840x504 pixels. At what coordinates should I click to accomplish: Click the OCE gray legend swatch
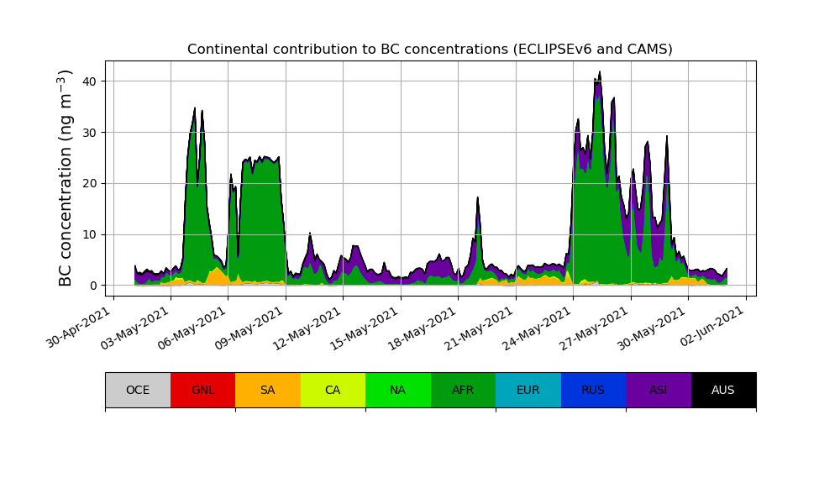[x=138, y=390]
